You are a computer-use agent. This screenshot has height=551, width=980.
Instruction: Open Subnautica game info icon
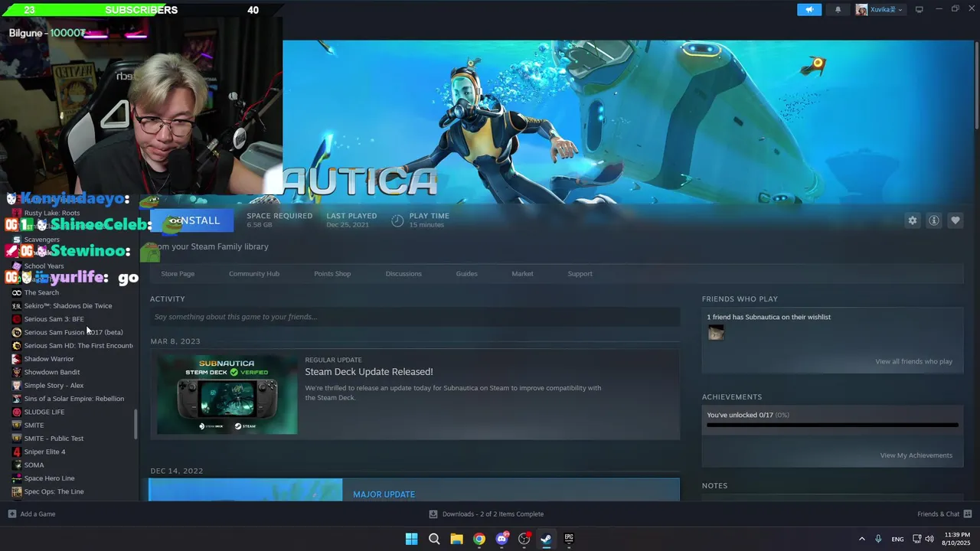934,220
